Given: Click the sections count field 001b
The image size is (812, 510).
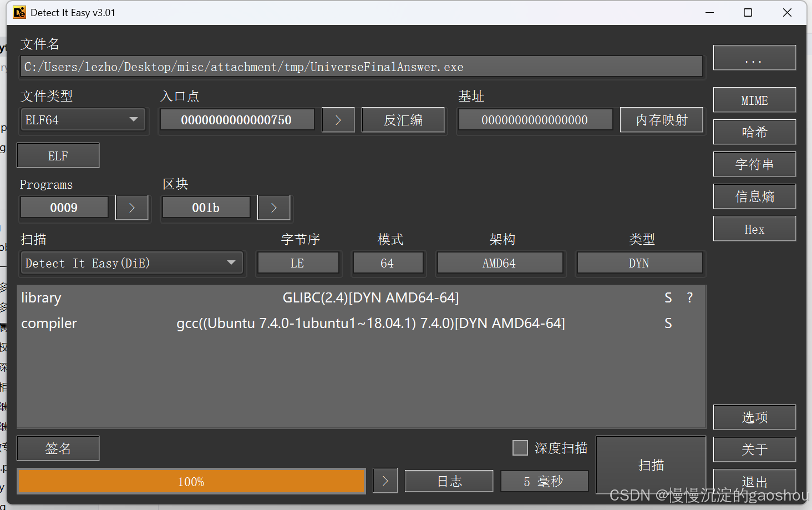Looking at the screenshot, I should [x=206, y=208].
